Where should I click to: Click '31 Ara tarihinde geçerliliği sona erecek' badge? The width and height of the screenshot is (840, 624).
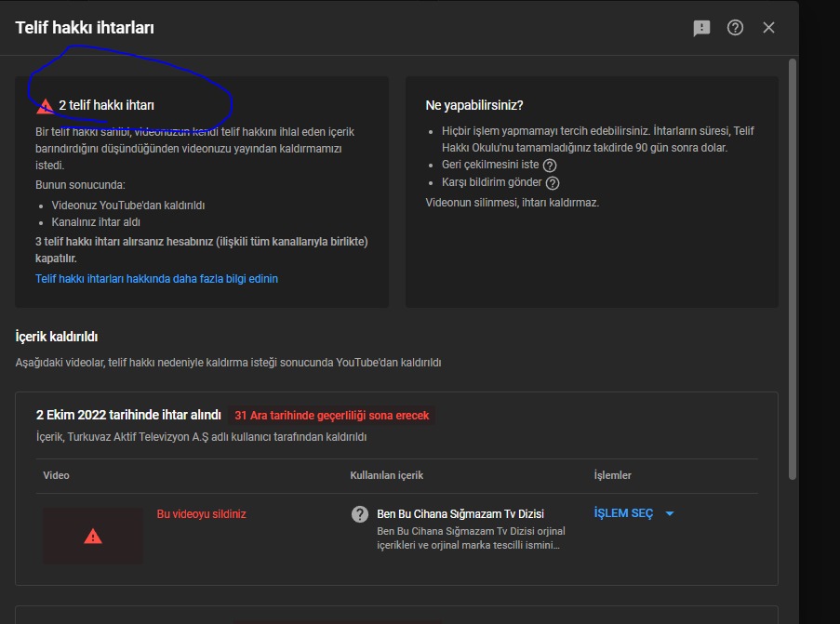pos(331,416)
